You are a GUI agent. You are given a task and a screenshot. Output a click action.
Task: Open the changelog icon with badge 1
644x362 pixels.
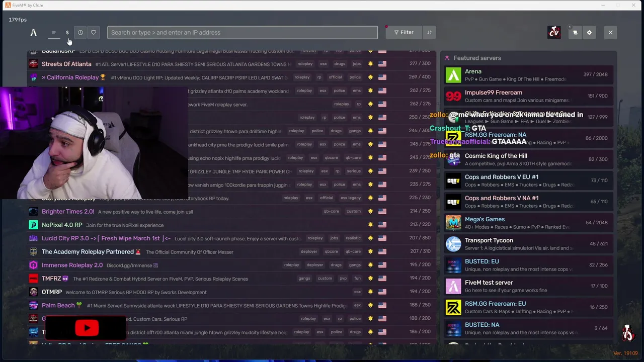click(575, 33)
